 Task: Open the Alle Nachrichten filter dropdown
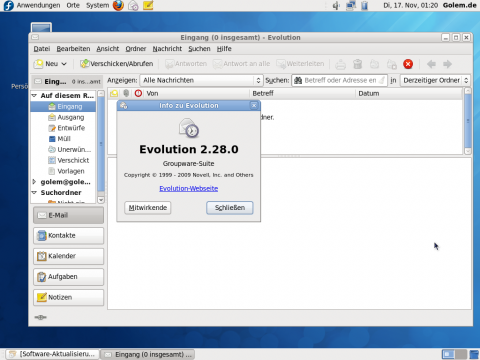point(201,80)
